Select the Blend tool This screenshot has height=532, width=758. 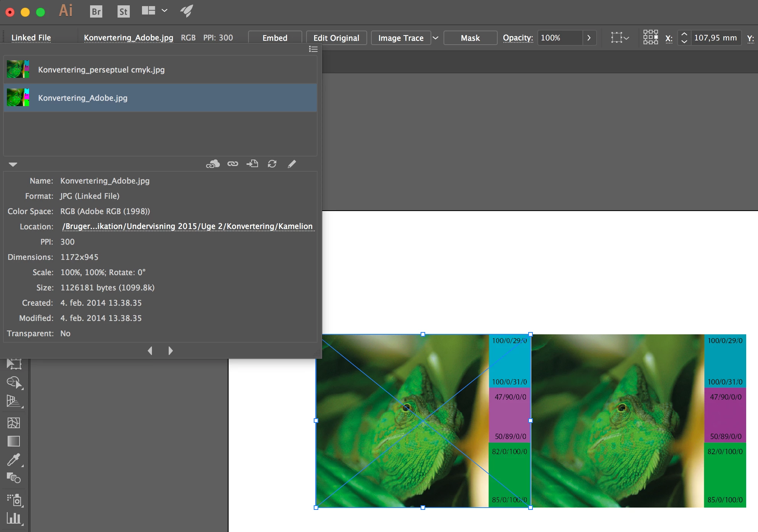pyautogui.click(x=14, y=478)
